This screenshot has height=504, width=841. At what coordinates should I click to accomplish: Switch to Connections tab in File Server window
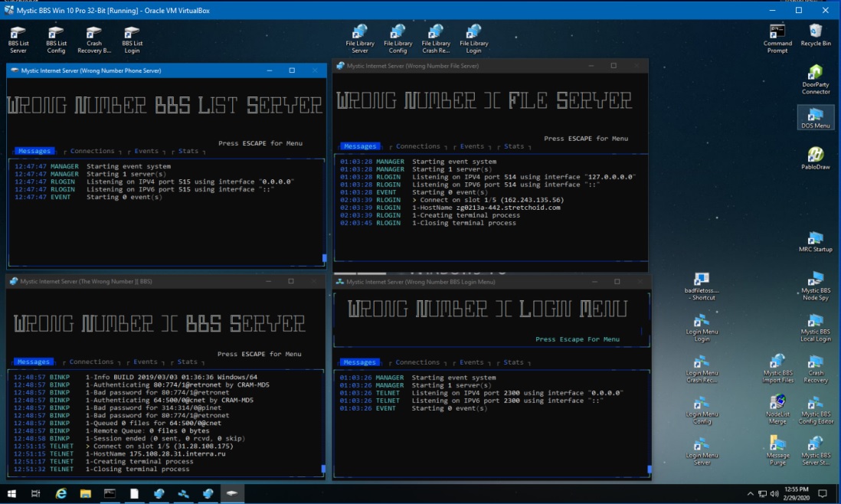click(417, 146)
